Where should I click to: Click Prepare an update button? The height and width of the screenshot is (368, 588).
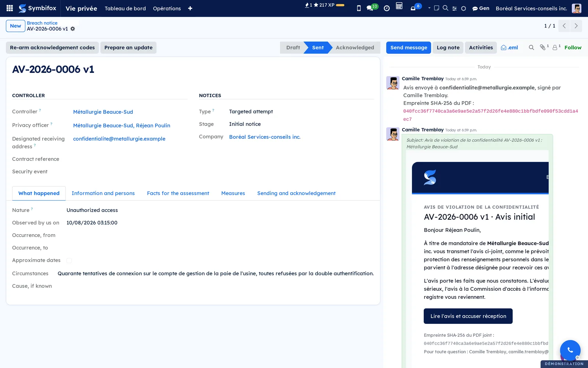click(x=128, y=47)
